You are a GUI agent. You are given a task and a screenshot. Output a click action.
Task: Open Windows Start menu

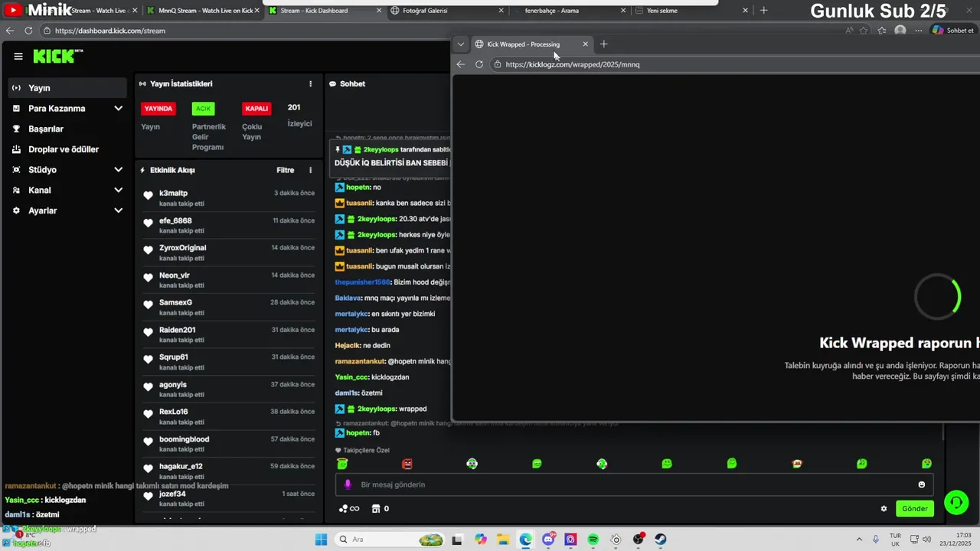click(x=322, y=540)
